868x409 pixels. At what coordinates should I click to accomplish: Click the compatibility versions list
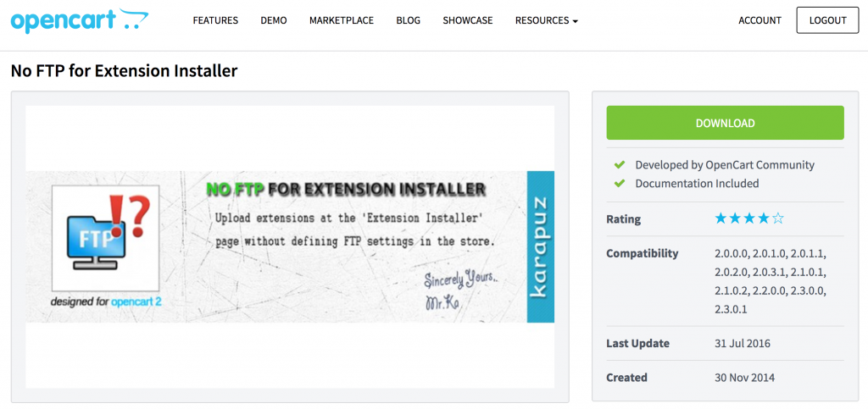click(770, 281)
